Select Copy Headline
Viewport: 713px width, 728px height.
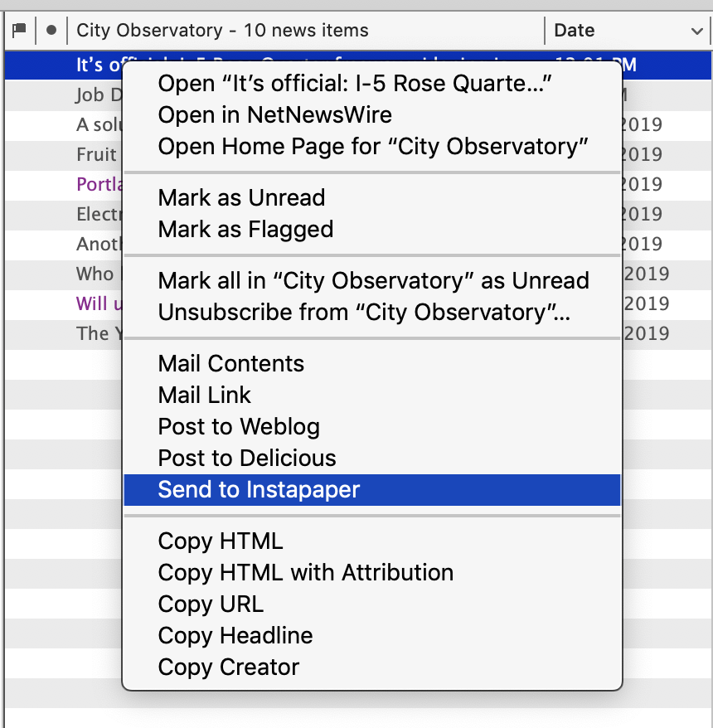(x=371, y=636)
